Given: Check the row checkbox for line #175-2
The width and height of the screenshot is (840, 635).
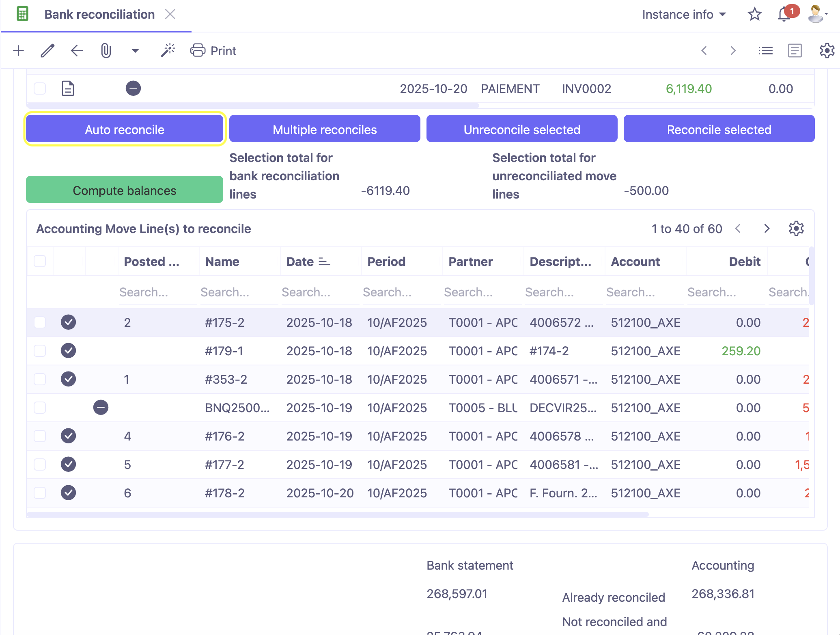Looking at the screenshot, I should pos(40,322).
